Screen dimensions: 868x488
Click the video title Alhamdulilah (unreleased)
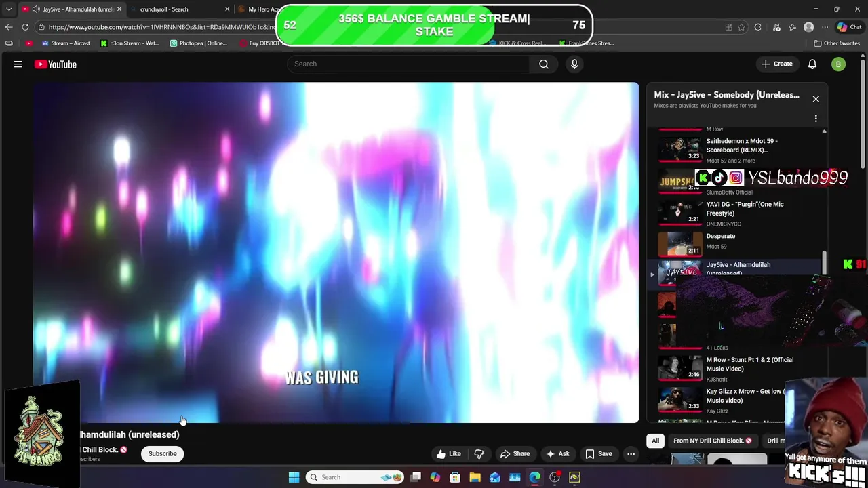click(130, 434)
